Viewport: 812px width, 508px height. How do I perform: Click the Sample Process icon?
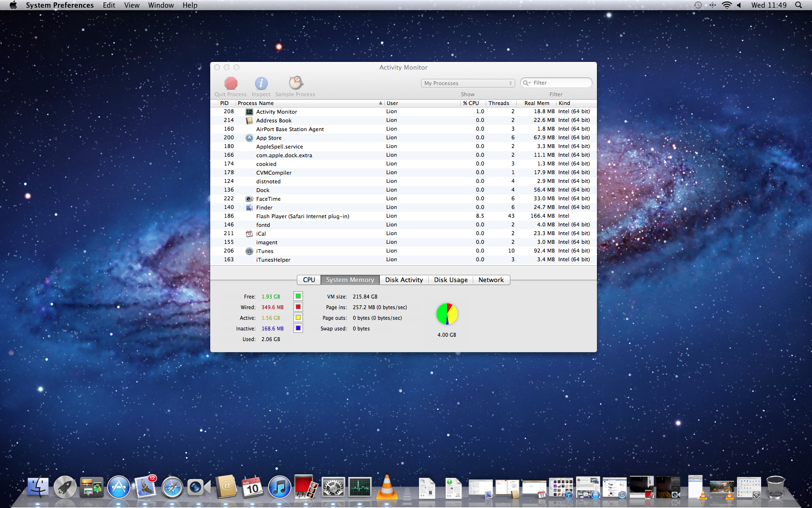pos(295,83)
